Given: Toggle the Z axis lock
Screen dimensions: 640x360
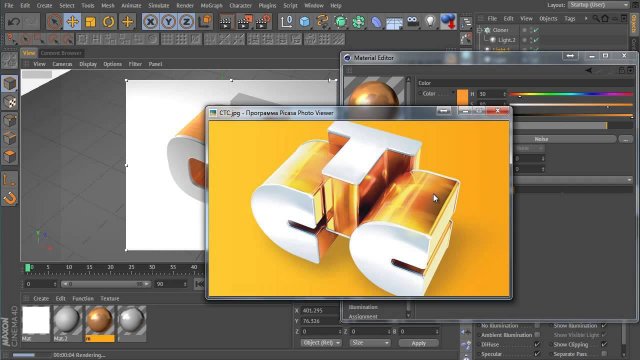Looking at the screenshot, I should pyautogui.click(x=186, y=22).
